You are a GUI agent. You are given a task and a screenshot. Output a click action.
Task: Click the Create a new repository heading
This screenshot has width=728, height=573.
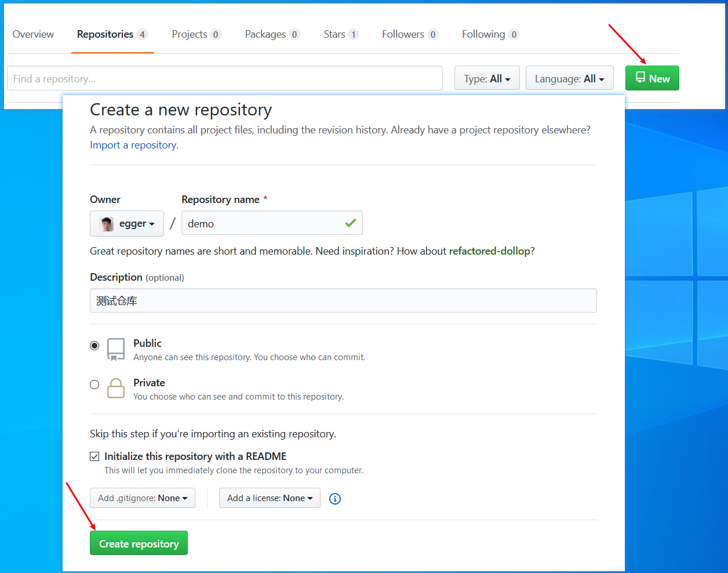[x=181, y=110]
